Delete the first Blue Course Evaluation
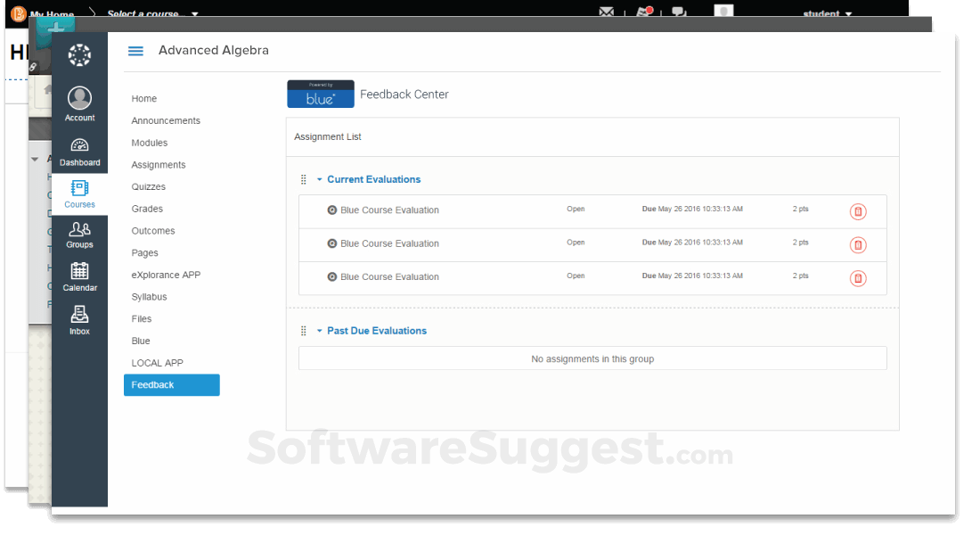Screen dimensions: 980x535 click(x=858, y=211)
